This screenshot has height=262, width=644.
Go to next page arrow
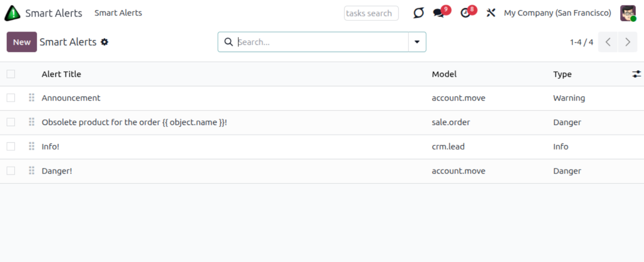click(627, 42)
